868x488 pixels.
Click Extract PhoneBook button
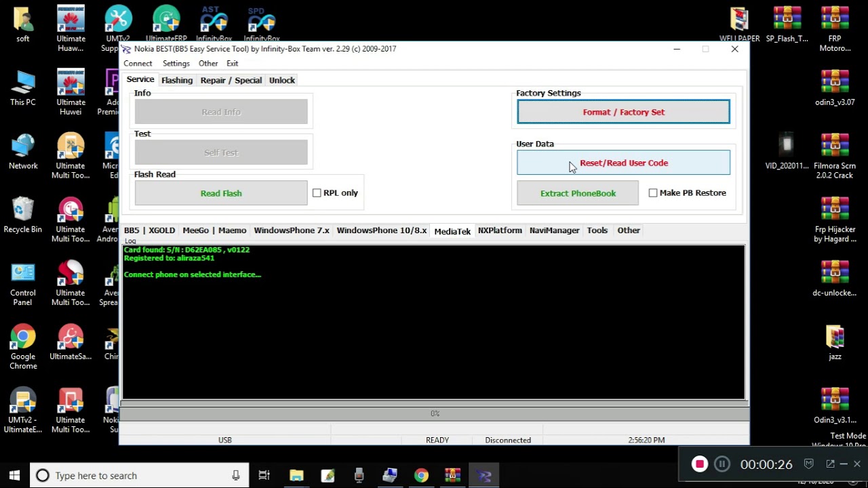(578, 193)
